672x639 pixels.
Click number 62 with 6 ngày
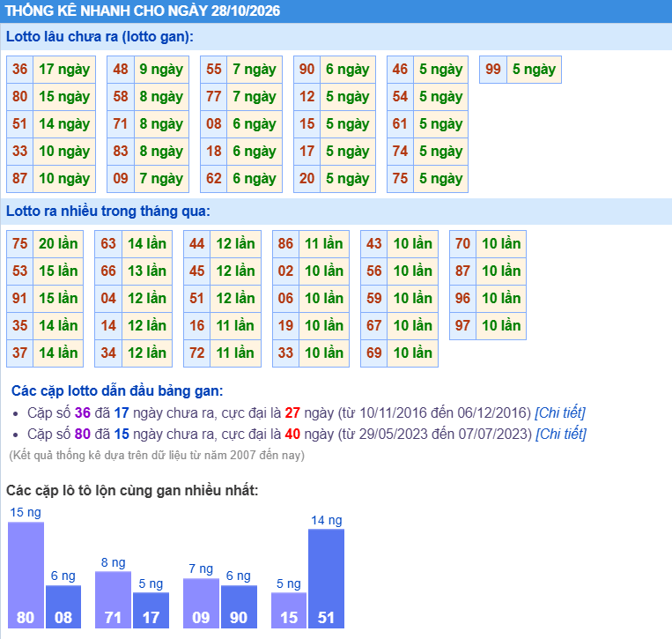pos(214,178)
